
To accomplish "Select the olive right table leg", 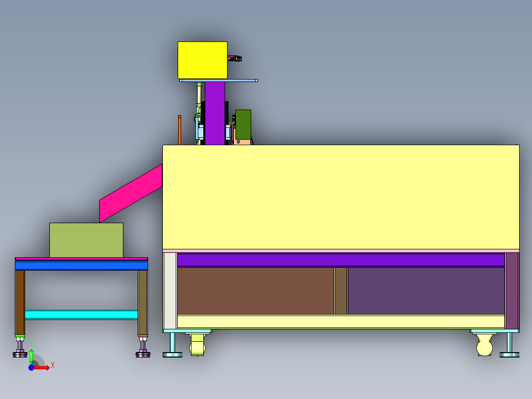I will pos(143,302).
